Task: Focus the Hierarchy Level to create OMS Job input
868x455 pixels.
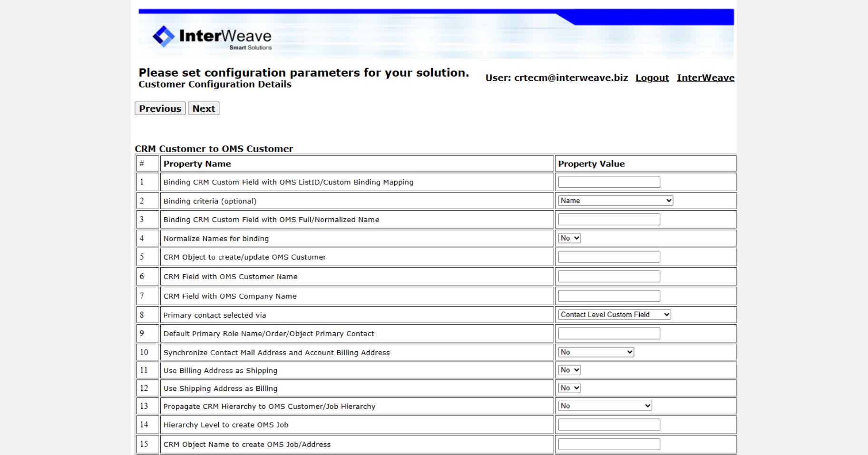Action: tap(609, 425)
